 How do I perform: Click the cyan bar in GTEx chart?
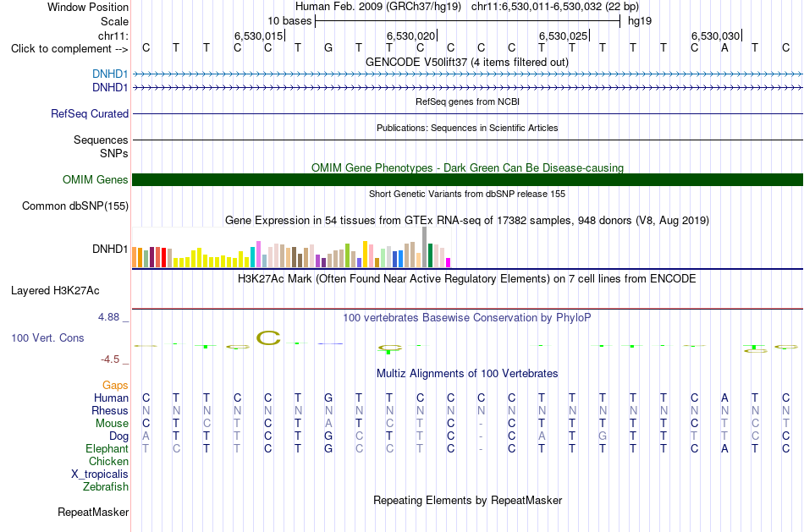click(252, 257)
